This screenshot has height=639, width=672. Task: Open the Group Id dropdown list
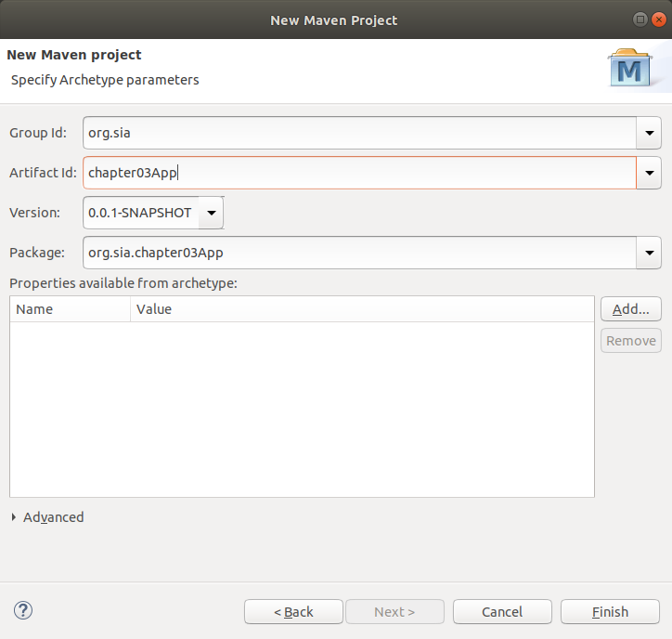648,133
